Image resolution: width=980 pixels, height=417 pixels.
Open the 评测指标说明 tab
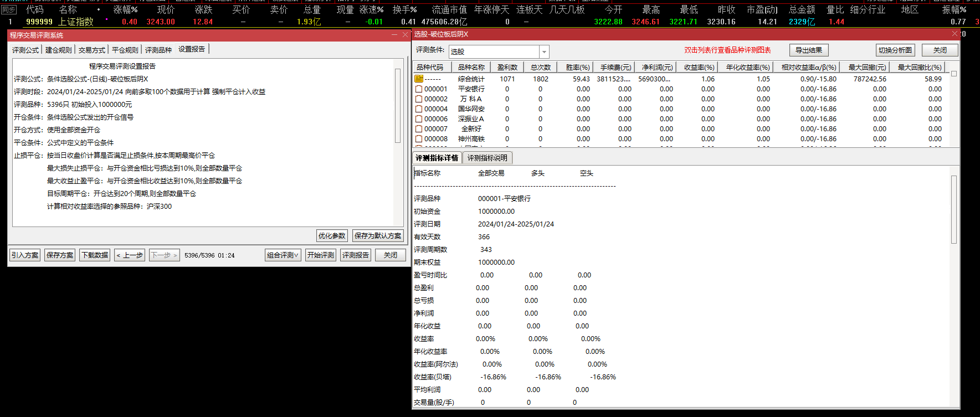click(488, 158)
